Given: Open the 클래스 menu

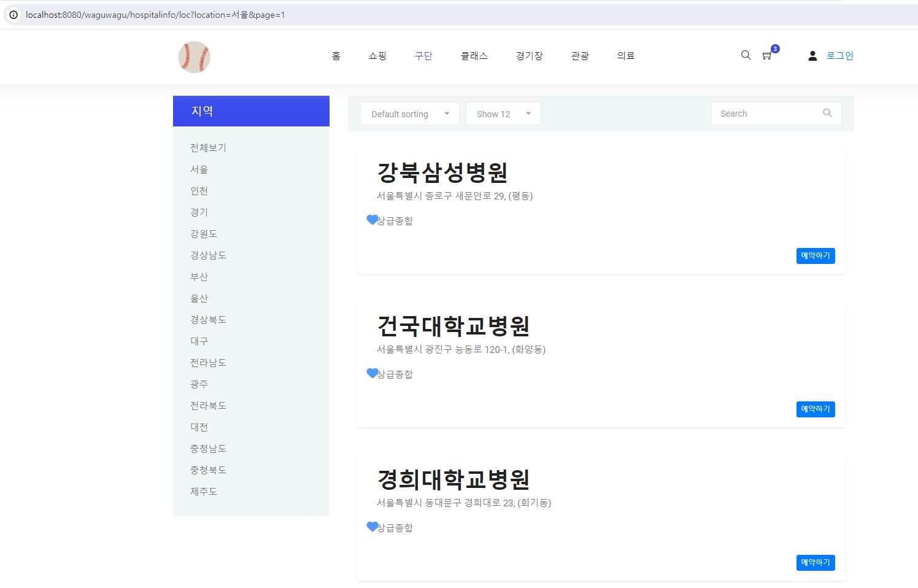Looking at the screenshot, I should 474,56.
